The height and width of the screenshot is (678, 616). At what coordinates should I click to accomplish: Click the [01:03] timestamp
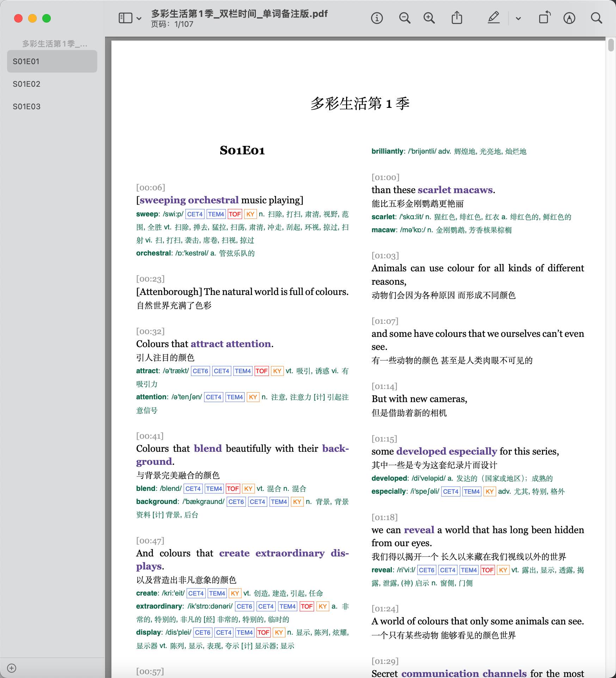[385, 256]
